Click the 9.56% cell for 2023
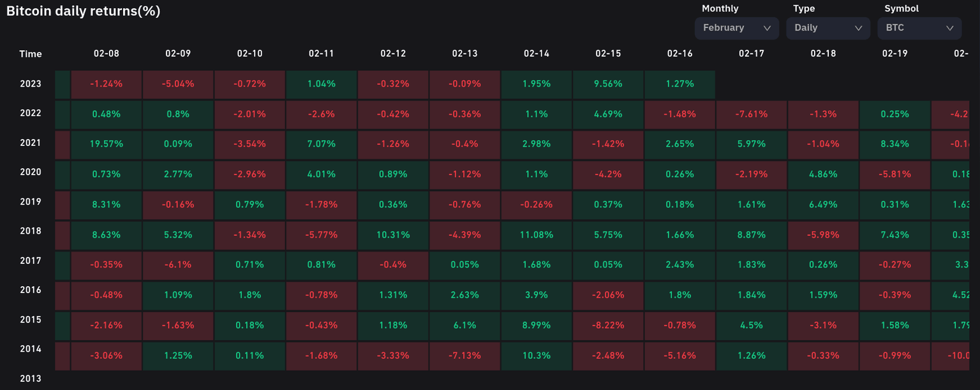980x390 pixels. click(x=608, y=85)
